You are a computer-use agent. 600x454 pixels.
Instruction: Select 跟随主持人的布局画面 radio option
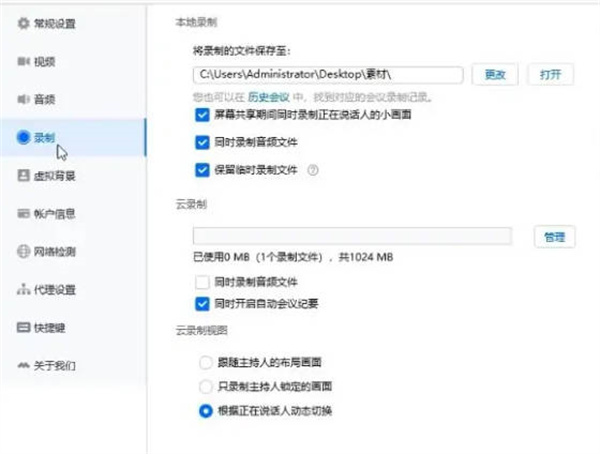205,361
